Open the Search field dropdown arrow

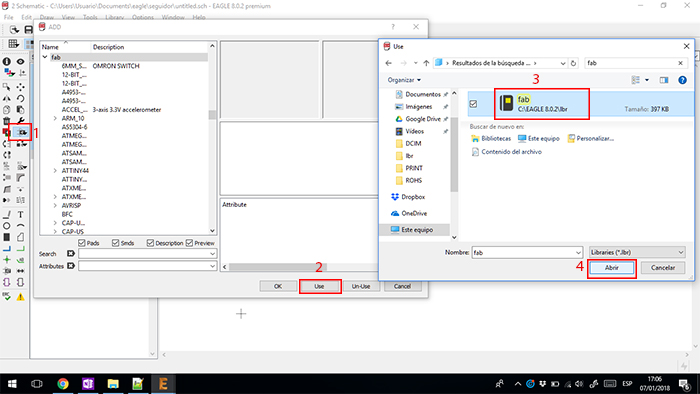tap(212, 253)
